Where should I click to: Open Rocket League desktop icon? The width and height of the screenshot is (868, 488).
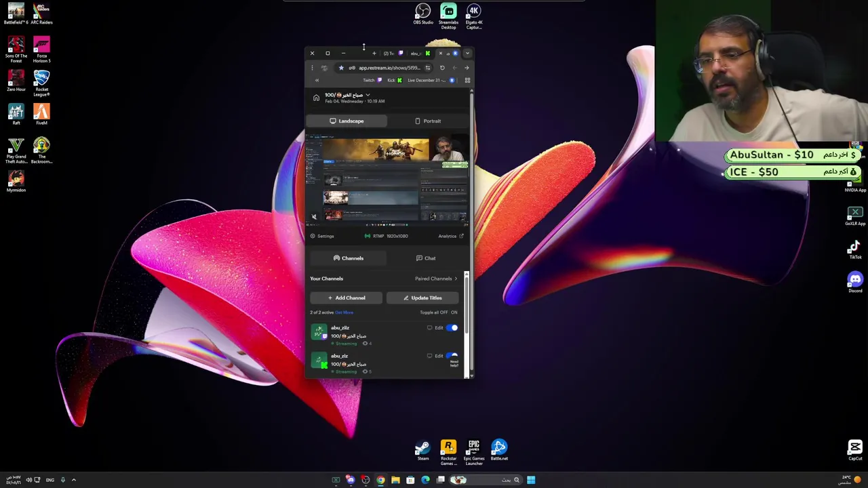click(41, 83)
